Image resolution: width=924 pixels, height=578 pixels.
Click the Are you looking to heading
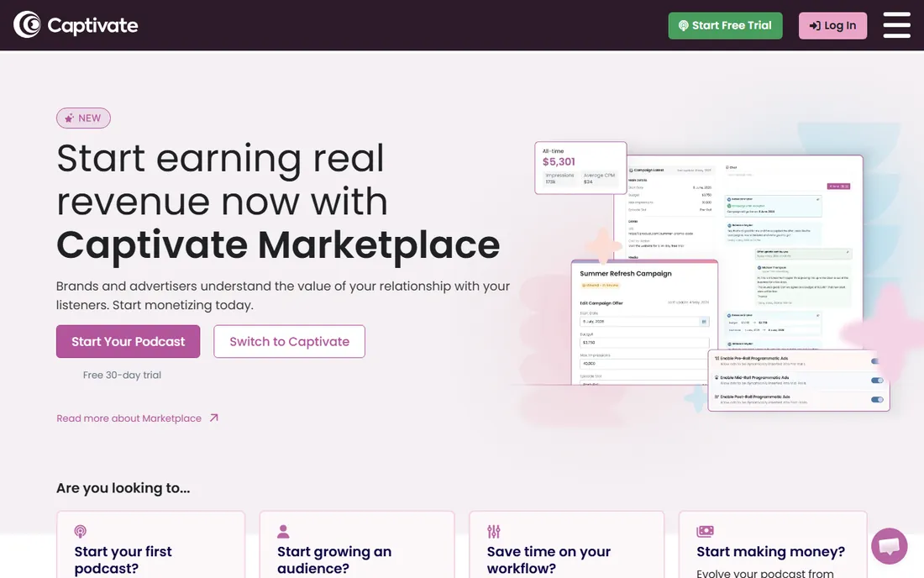pyautogui.click(x=123, y=488)
